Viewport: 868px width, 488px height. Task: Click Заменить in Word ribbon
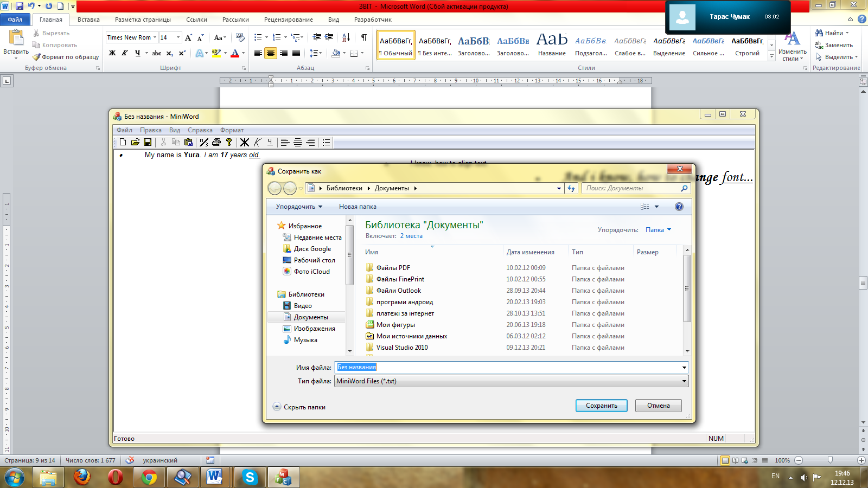pos(834,45)
